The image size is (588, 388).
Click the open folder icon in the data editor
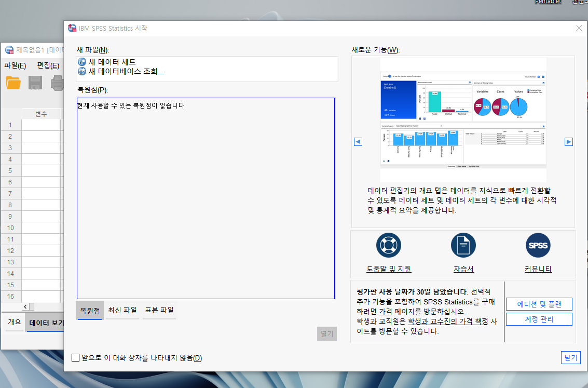click(x=13, y=83)
